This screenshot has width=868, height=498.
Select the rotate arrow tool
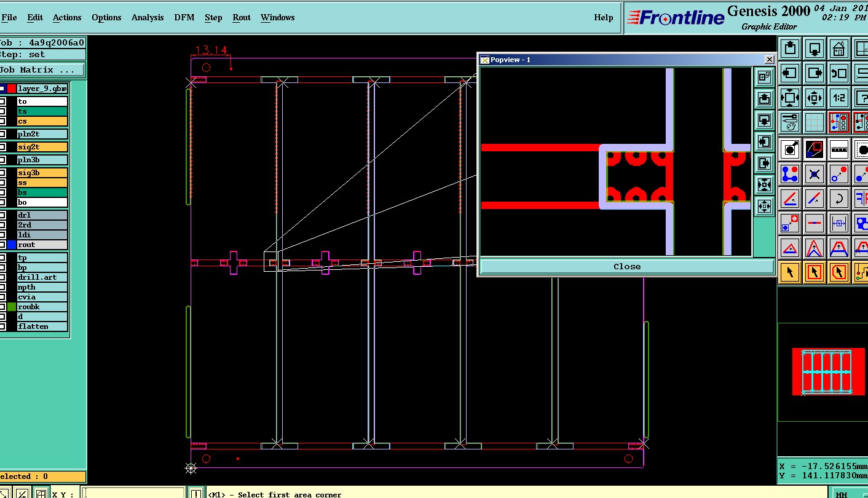839,199
